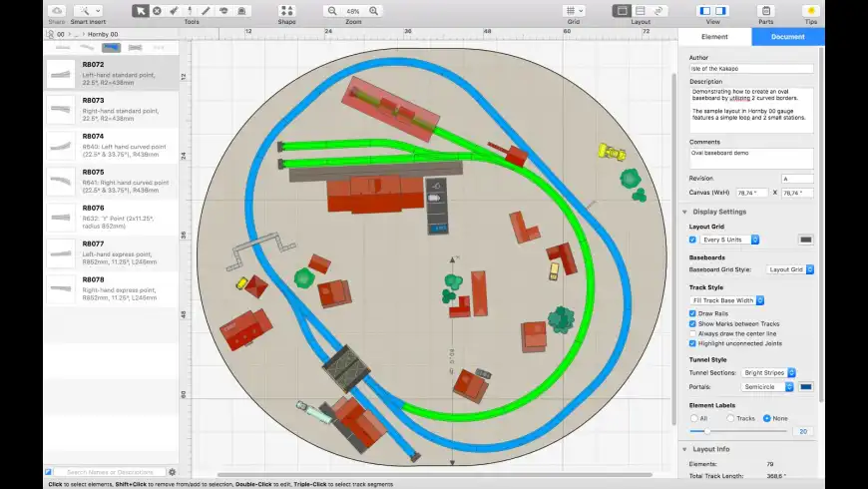
Task: Select the None element labels radio
Action: click(x=766, y=418)
